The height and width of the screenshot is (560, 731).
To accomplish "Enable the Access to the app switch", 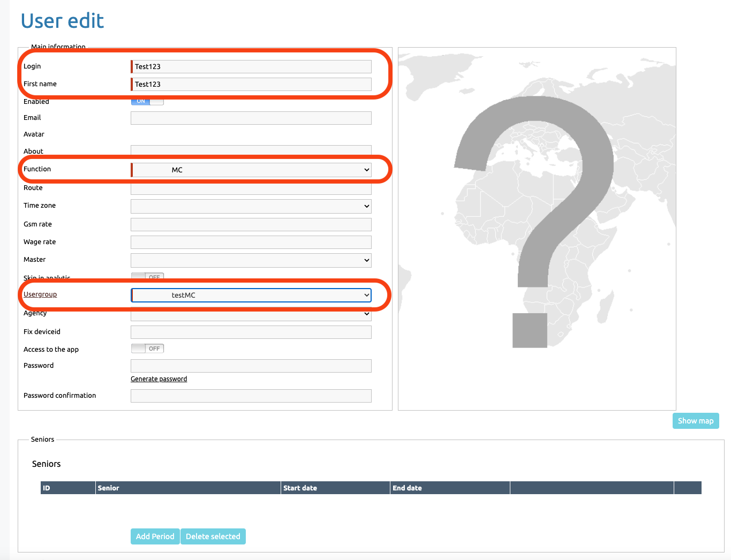I will [x=147, y=349].
